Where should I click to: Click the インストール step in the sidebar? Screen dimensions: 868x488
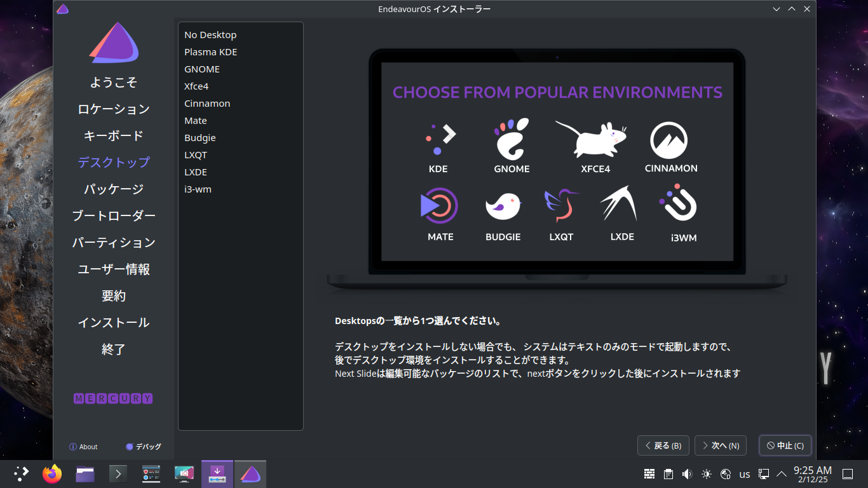pyautogui.click(x=114, y=323)
